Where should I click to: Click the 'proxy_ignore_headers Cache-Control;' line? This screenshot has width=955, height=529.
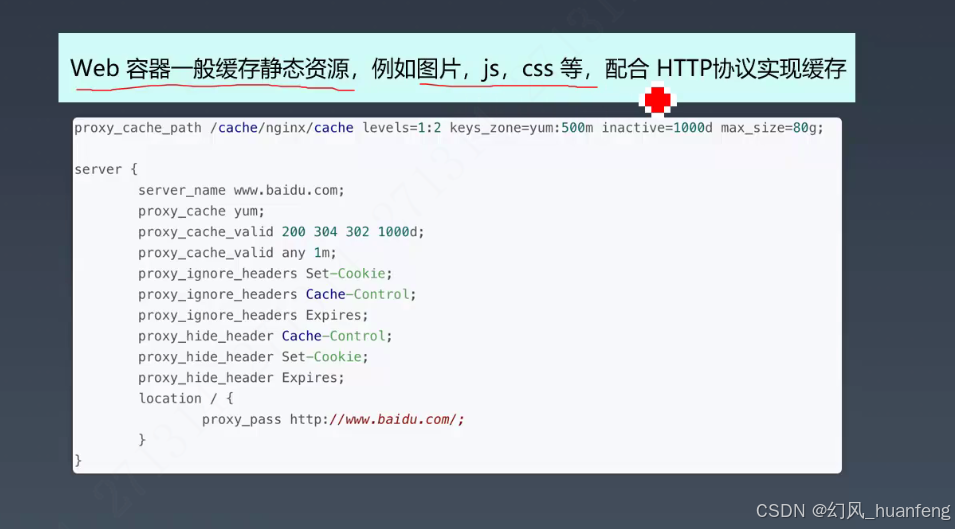(277, 294)
